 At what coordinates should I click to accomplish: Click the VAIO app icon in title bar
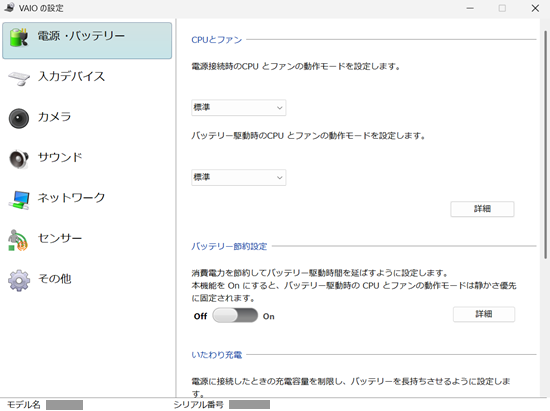pyautogui.click(x=9, y=7)
